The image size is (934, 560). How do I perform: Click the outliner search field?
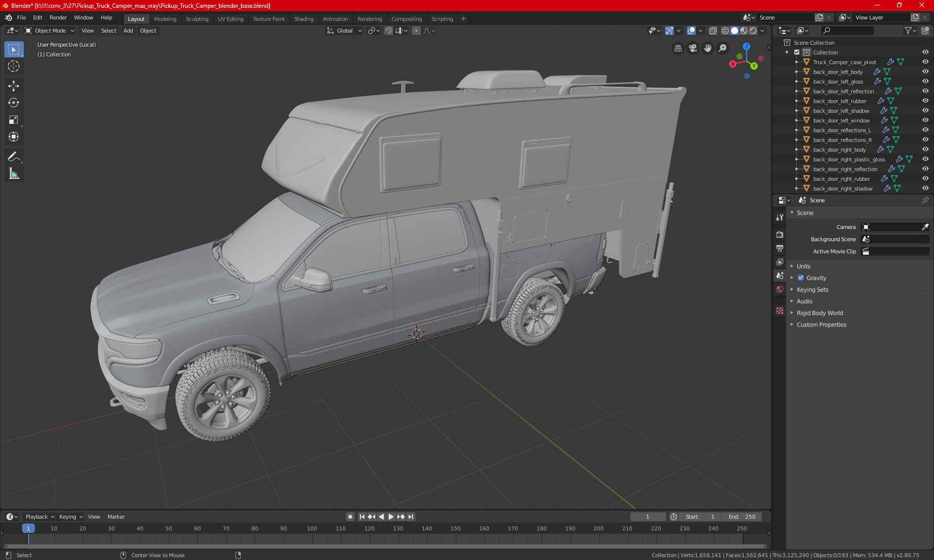tap(847, 31)
